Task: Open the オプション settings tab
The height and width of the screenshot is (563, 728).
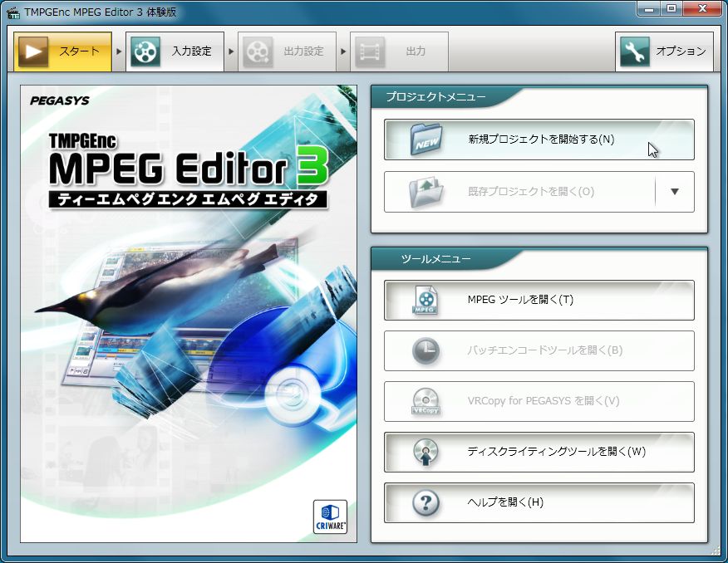Action: (664, 51)
